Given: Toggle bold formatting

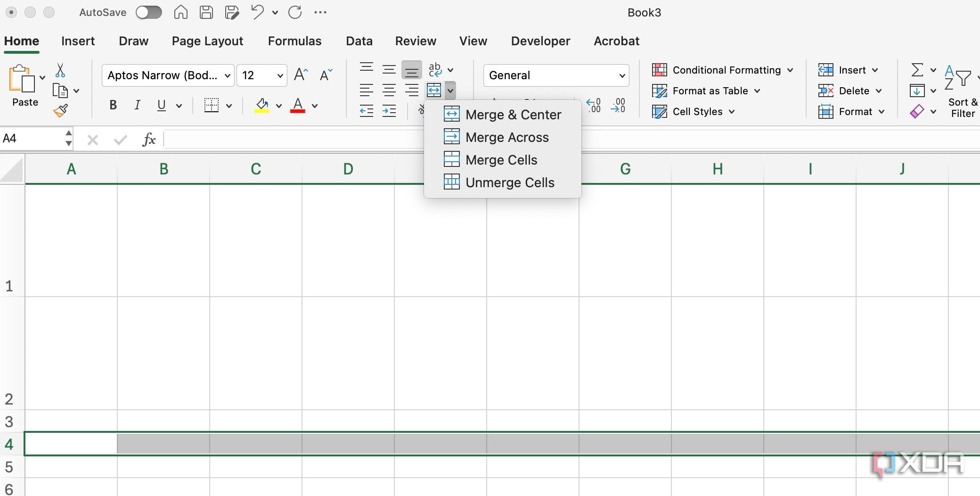Looking at the screenshot, I should (113, 105).
